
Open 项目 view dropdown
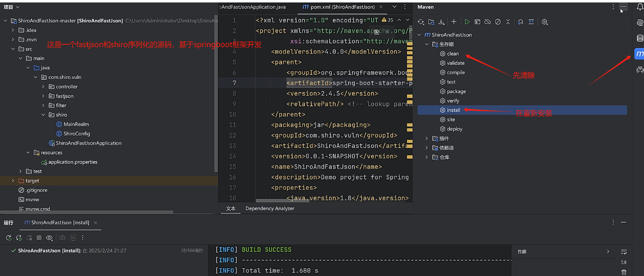[11, 7]
